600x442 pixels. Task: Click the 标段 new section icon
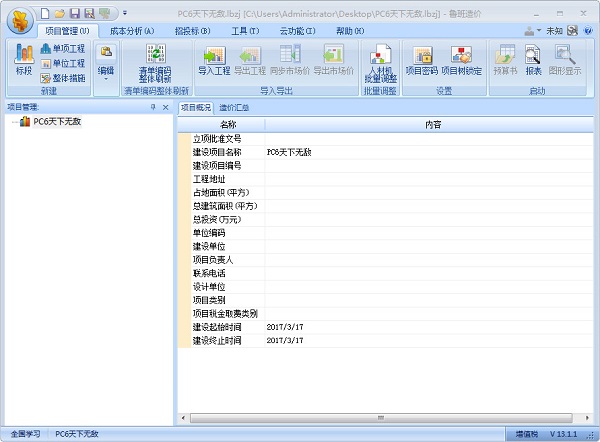pyautogui.click(x=24, y=59)
